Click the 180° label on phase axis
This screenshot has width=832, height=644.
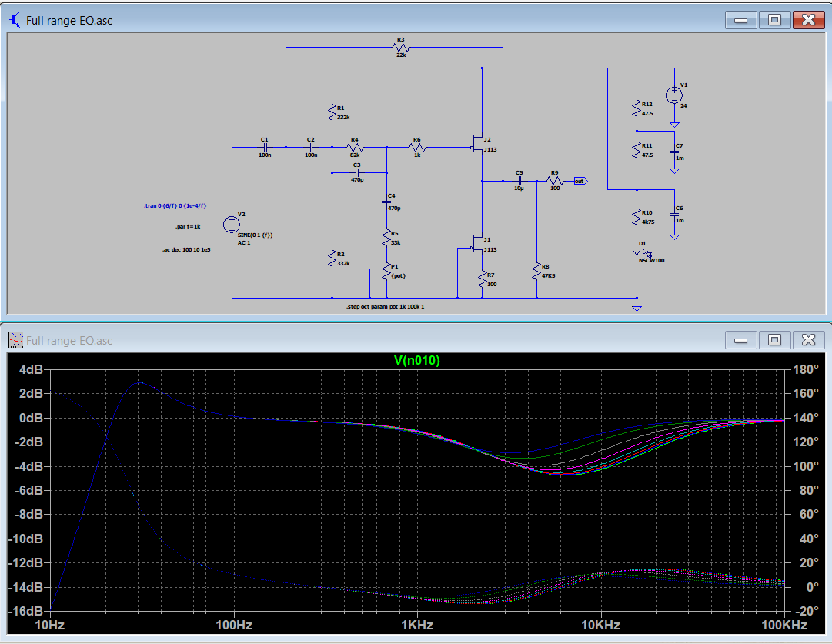point(806,370)
